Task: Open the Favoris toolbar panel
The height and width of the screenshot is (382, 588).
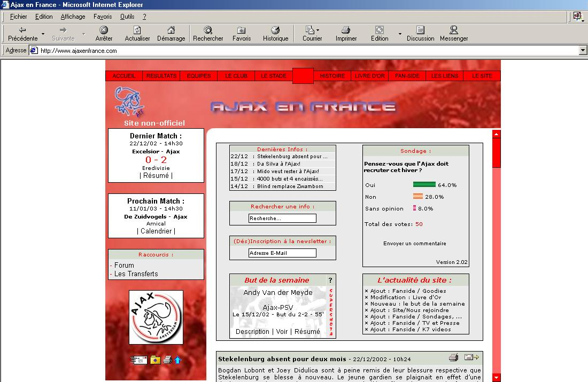Action: pos(242,34)
